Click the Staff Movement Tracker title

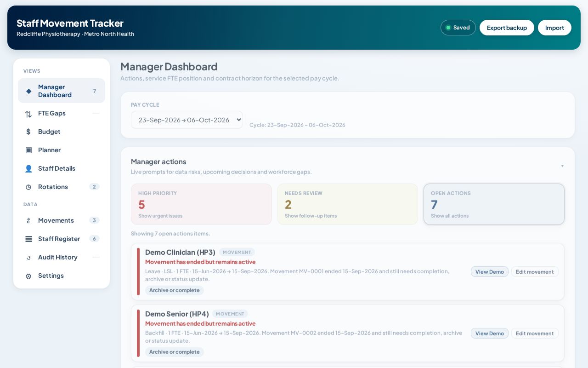(70, 23)
